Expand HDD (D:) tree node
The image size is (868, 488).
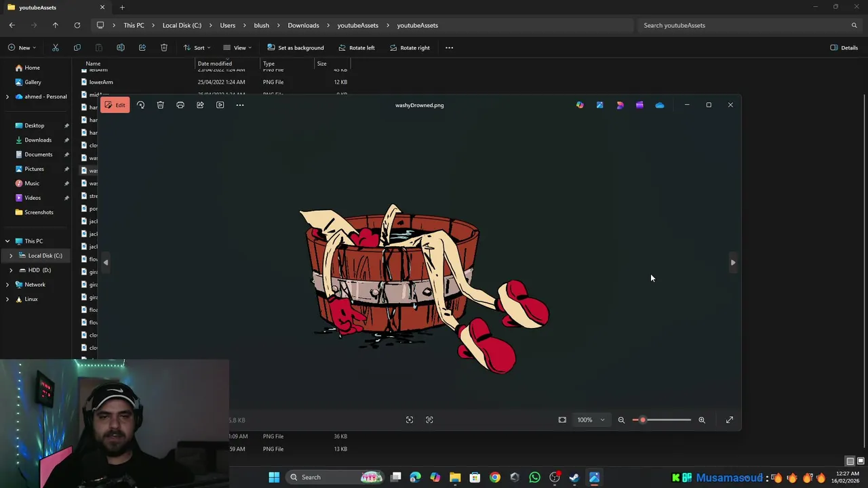pos(11,270)
